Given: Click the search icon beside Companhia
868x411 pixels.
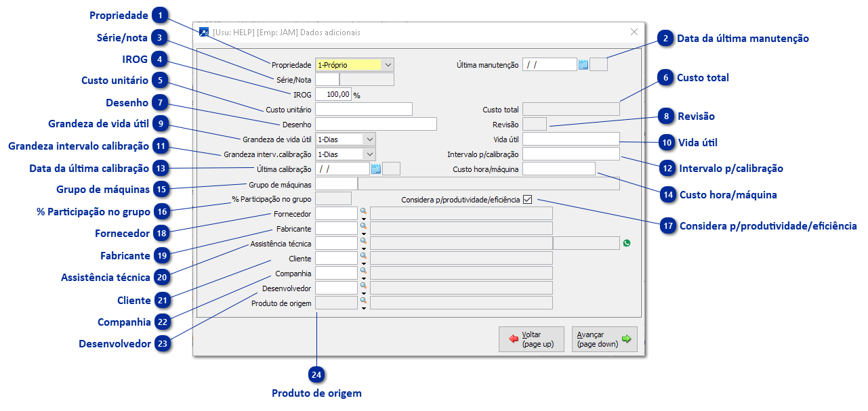Looking at the screenshot, I should [363, 272].
